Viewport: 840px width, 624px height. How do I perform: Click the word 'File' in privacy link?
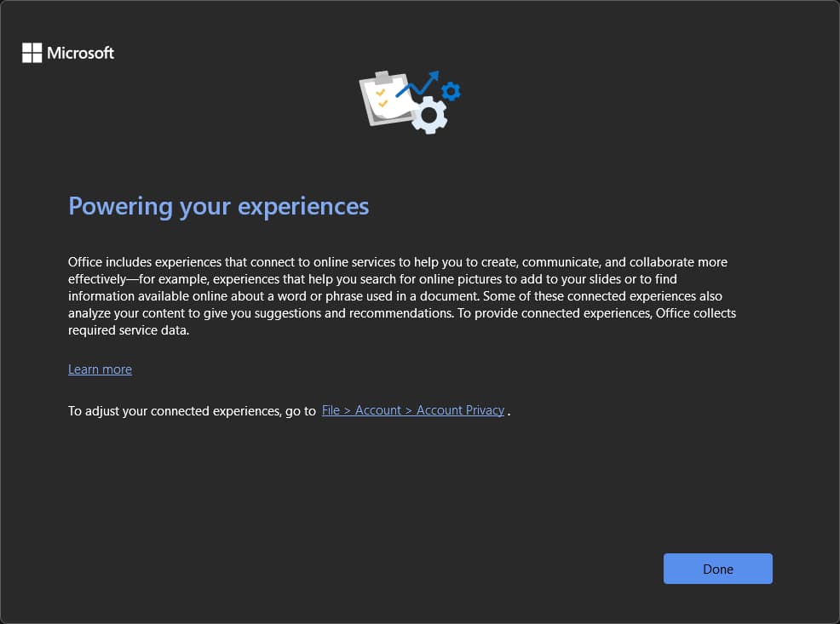click(331, 410)
